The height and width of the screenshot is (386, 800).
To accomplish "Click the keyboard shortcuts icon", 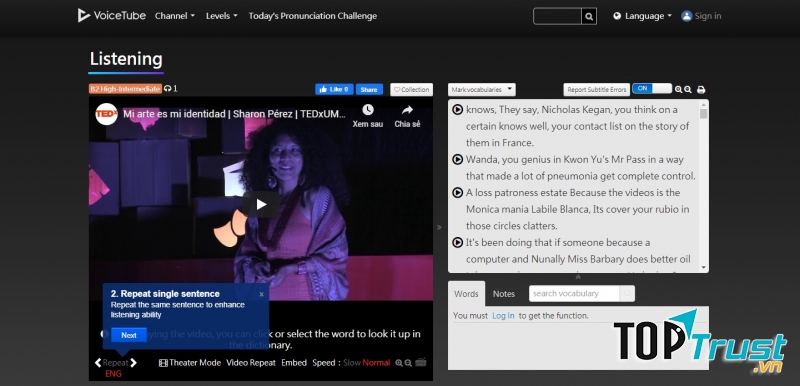I will (421, 362).
